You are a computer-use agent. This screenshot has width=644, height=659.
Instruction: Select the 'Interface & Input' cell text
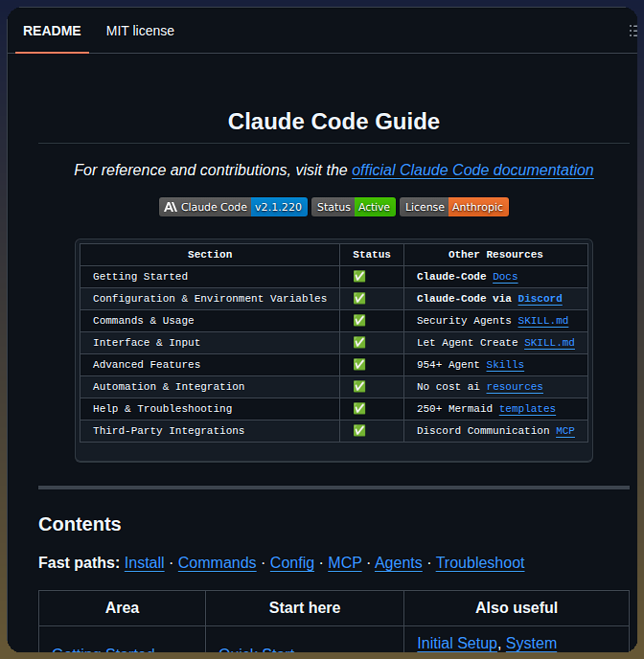147,343
